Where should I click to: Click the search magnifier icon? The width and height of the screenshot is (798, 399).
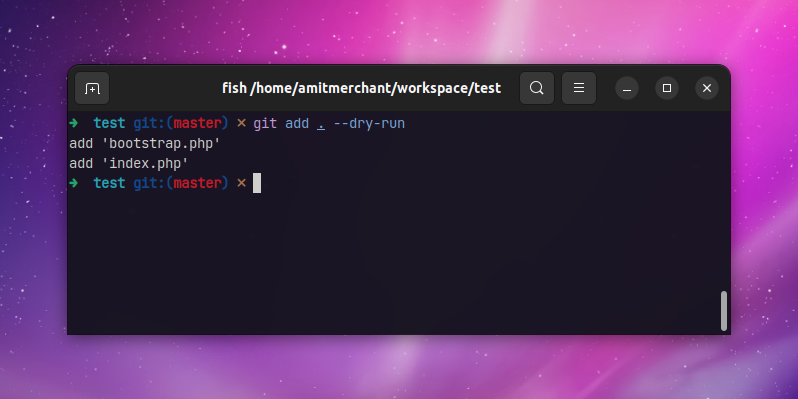(537, 88)
